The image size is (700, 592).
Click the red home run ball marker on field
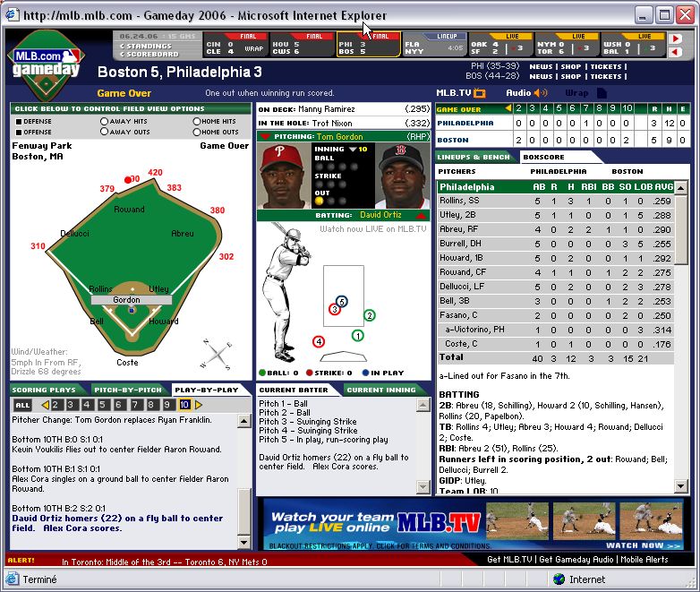[128, 180]
